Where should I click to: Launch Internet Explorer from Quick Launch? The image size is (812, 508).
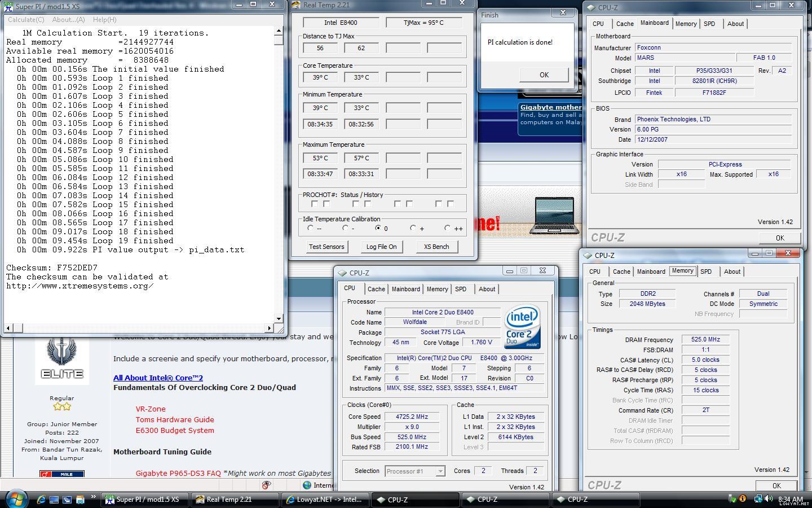point(41,500)
